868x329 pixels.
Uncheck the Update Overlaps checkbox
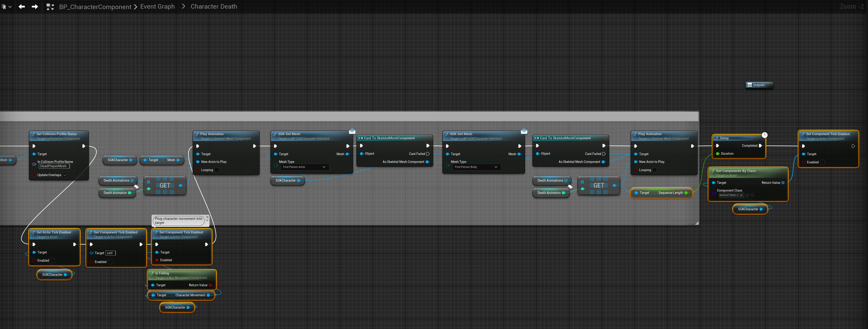pyautogui.click(x=65, y=175)
